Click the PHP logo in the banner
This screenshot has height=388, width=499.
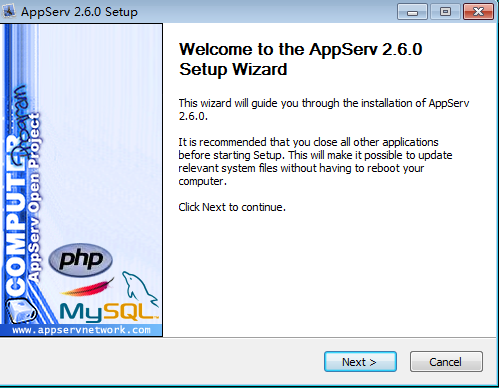pos(81,259)
